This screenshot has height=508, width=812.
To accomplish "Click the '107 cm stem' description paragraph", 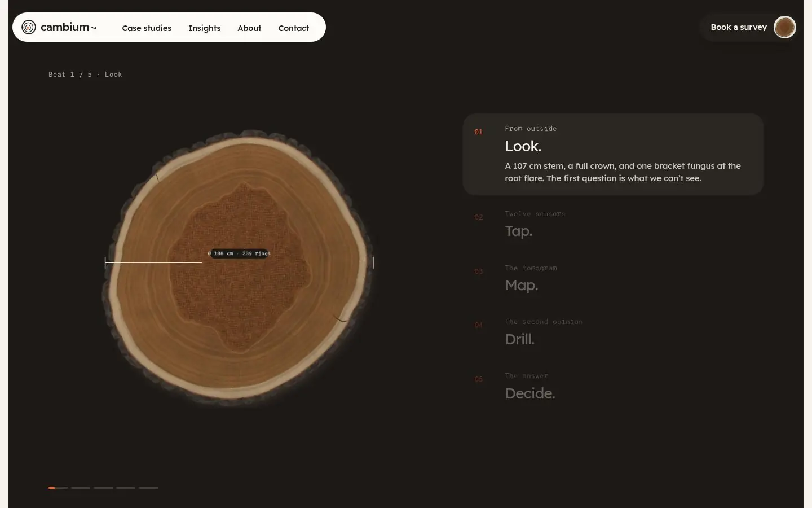I will pos(623,172).
